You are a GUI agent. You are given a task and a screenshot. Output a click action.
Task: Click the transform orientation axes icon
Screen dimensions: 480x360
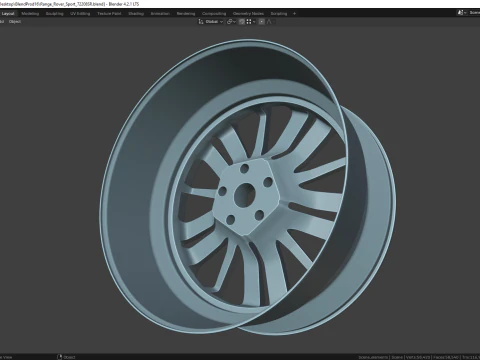[x=201, y=22]
